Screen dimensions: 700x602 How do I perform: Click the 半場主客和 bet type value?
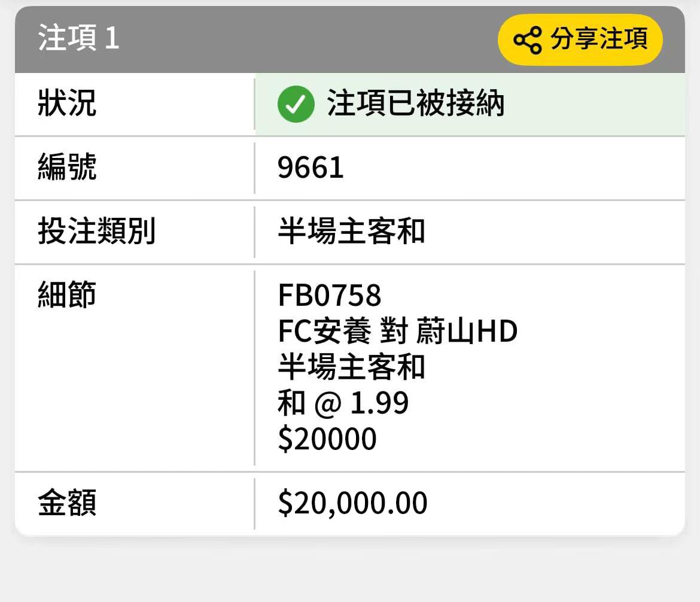(351, 232)
